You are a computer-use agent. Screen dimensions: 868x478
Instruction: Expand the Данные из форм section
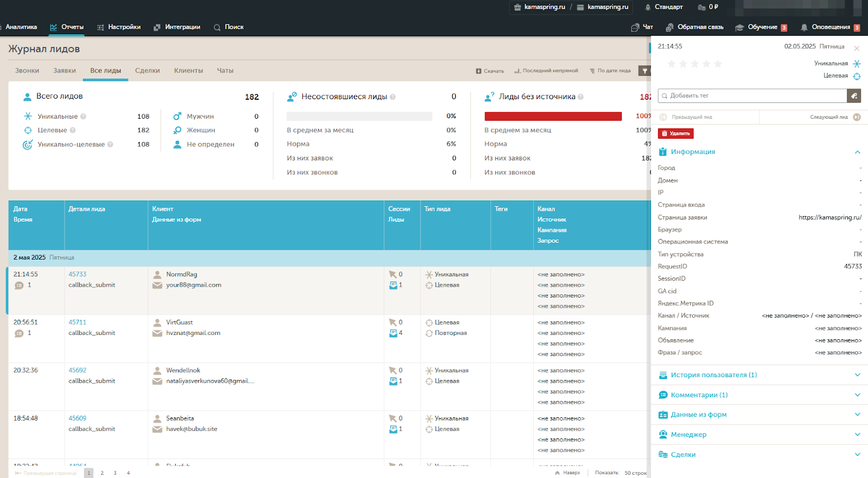857,415
